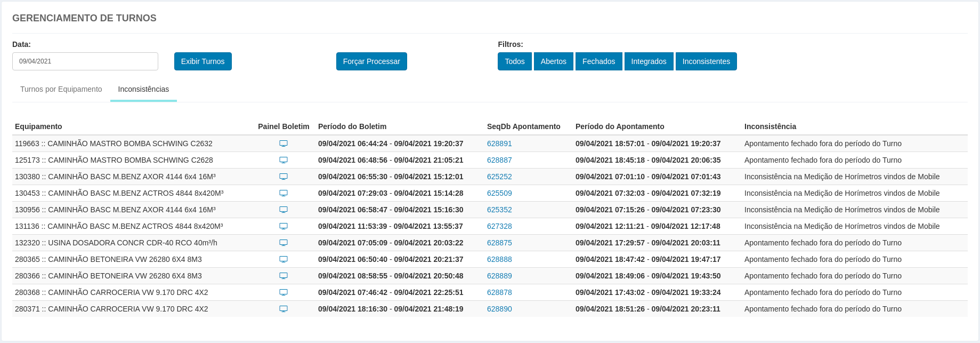This screenshot has height=343, width=980.
Task: Filter by Integrados
Action: [649, 61]
